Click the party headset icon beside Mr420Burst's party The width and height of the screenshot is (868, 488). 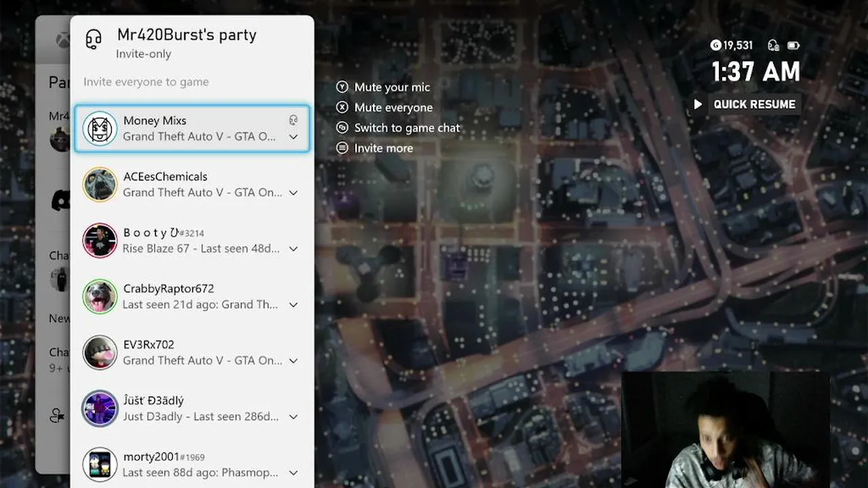(94, 40)
